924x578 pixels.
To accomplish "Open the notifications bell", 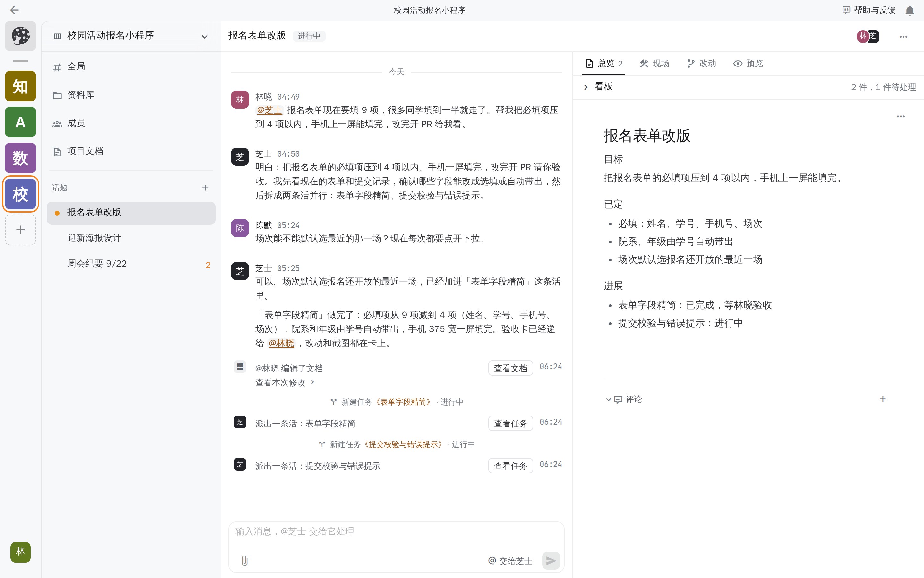I will (910, 10).
